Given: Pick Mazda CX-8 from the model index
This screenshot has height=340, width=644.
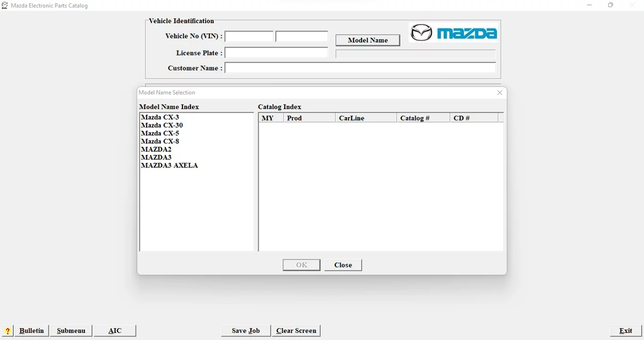Looking at the screenshot, I should pos(160,142).
